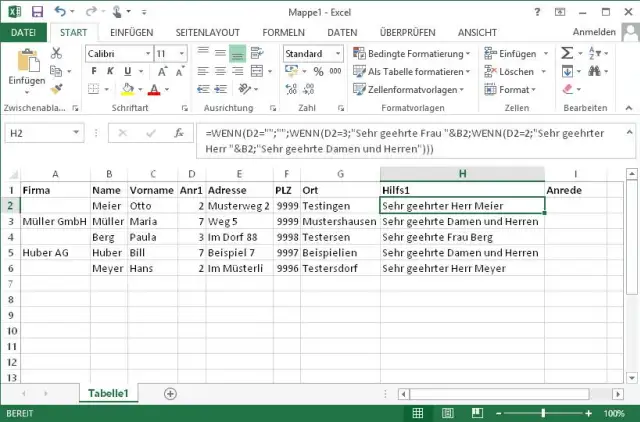640x422 pixels.
Task: Switch to the DATEN ribbon tab
Action: [342, 32]
